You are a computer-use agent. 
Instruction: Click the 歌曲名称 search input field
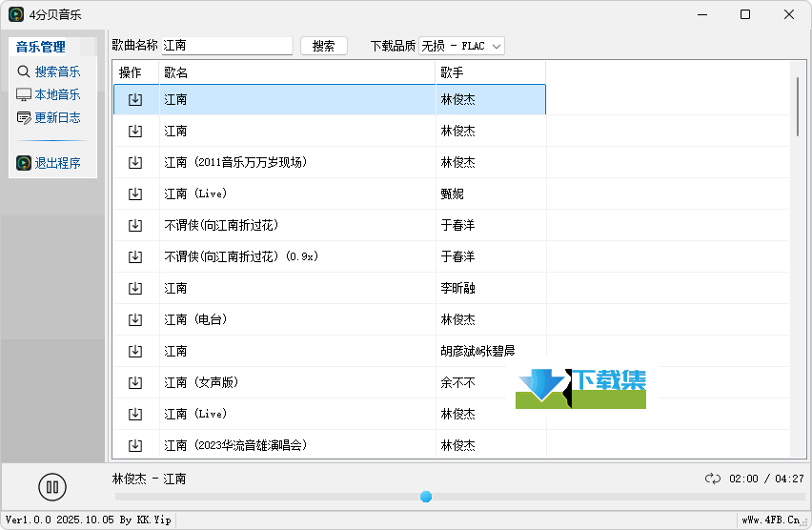coord(227,46)
